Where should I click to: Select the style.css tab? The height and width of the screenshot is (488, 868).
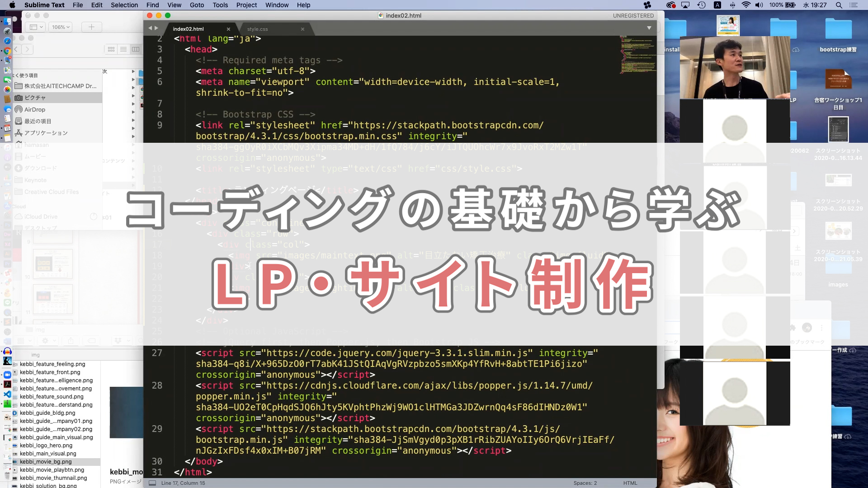point(258,28)
